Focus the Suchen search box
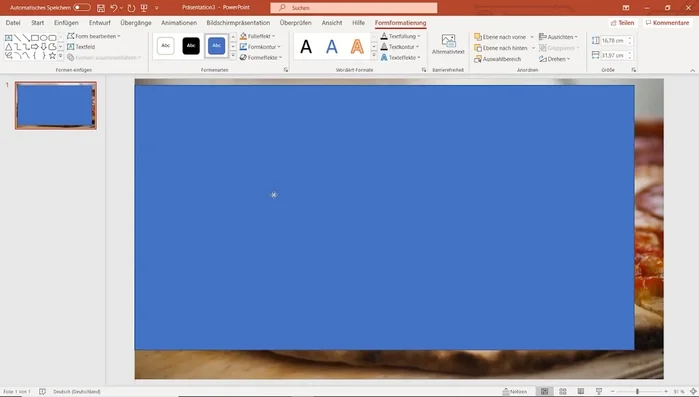Image resolution: width=699 pixels, height=397 pixels. (354, 8)
